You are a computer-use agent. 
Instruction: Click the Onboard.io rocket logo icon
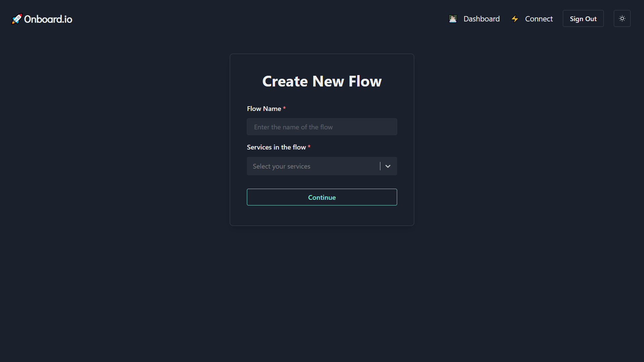(x=16, y=19)
